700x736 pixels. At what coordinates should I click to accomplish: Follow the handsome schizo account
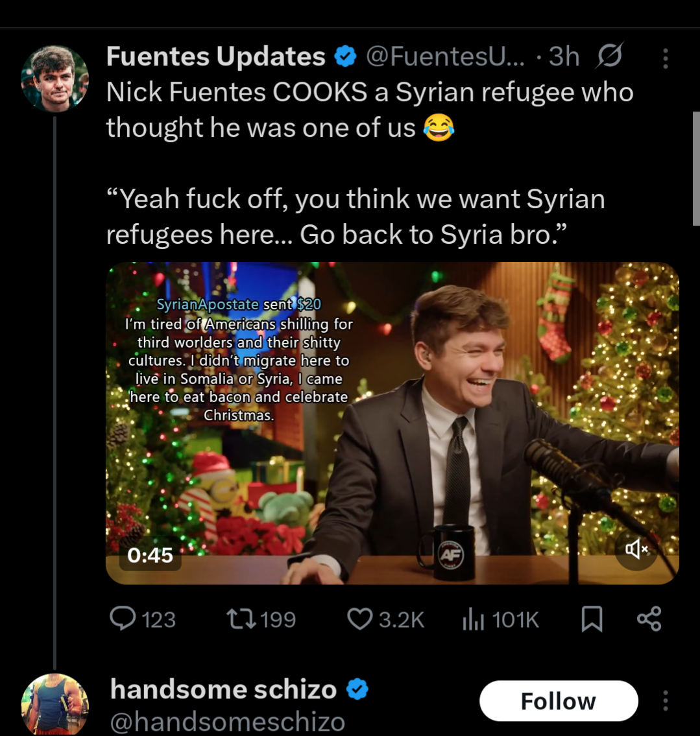[x=558, y=701]
